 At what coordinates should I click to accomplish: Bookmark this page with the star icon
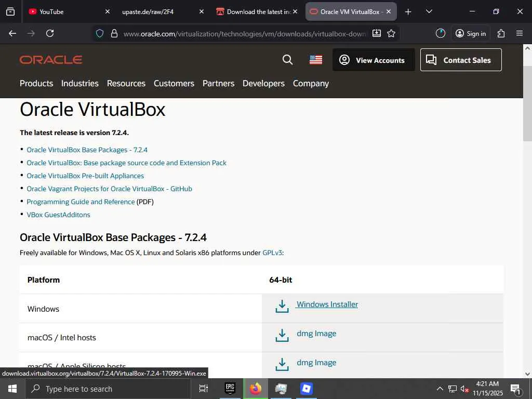[391, 33]
